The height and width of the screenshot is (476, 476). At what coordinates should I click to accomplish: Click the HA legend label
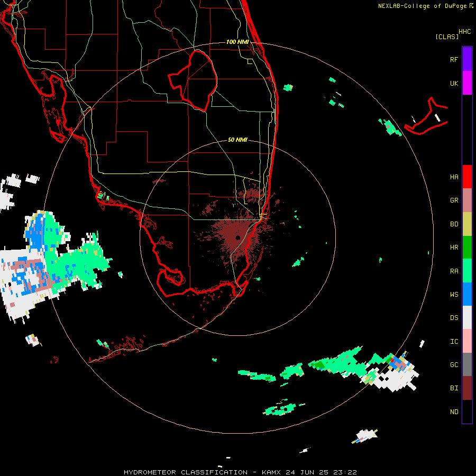[454, 177]
